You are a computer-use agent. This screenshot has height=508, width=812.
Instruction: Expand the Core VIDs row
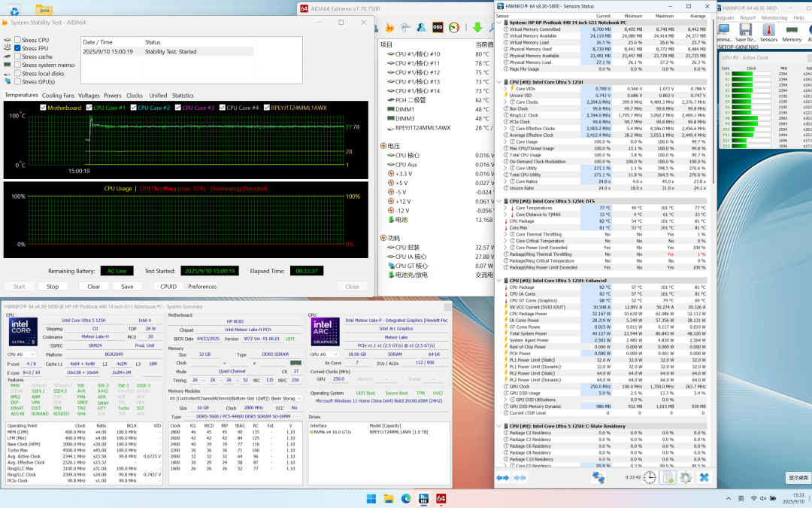point(505,89)
